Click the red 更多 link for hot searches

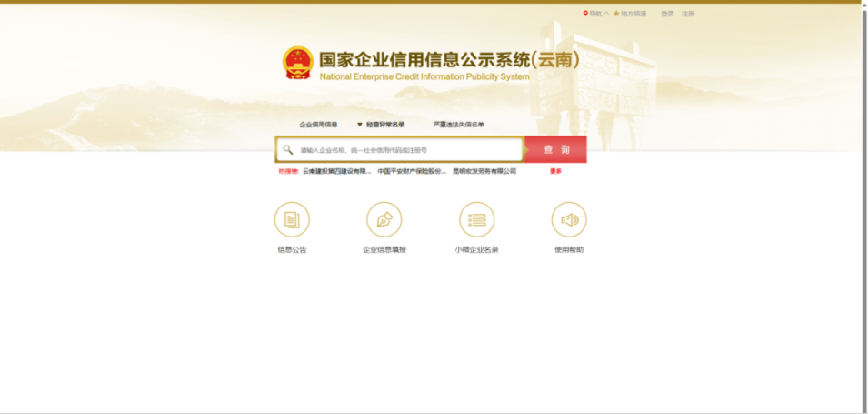click(555, 171)
